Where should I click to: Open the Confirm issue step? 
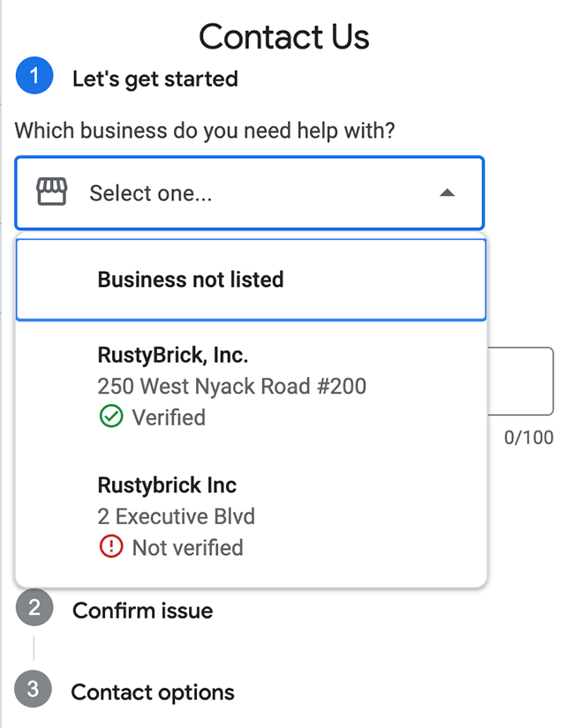(143, 611)
